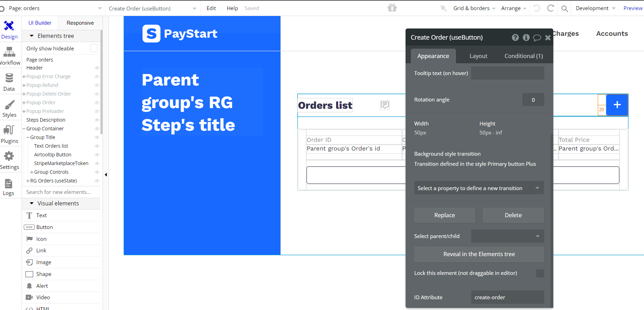Collapse the Group Container tree node

24,129
